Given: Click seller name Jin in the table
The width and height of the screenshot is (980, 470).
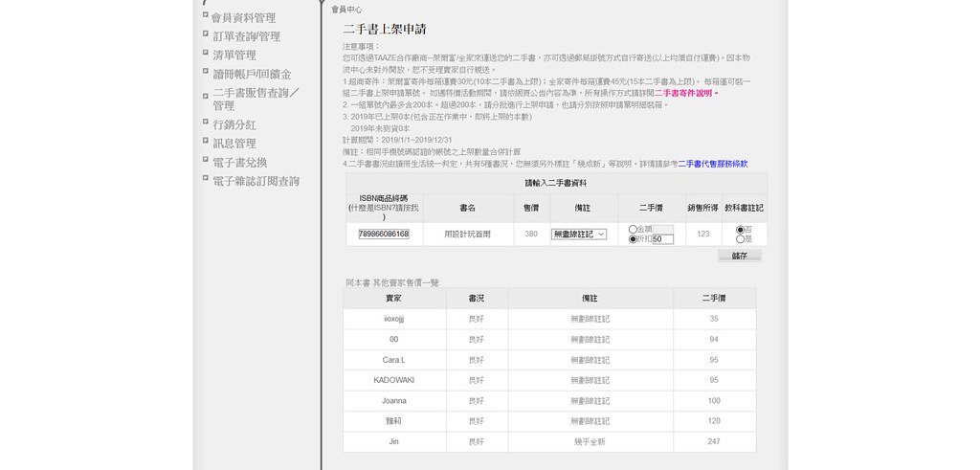Looking at the screenshot, I should (x=393, y=442).
